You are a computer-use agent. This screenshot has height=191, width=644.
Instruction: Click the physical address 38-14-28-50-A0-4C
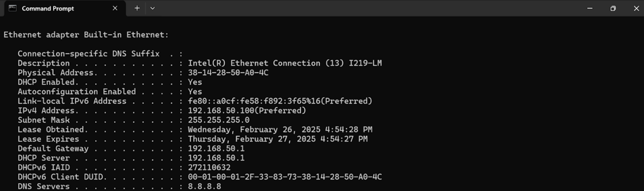tap(228, 72)
